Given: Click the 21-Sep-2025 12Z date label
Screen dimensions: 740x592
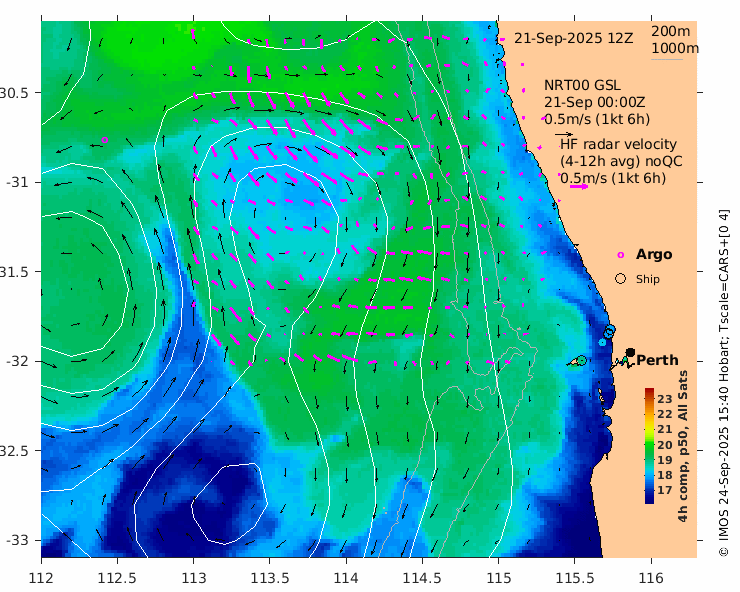Looking at the screenshot, I should click(573, 38).
